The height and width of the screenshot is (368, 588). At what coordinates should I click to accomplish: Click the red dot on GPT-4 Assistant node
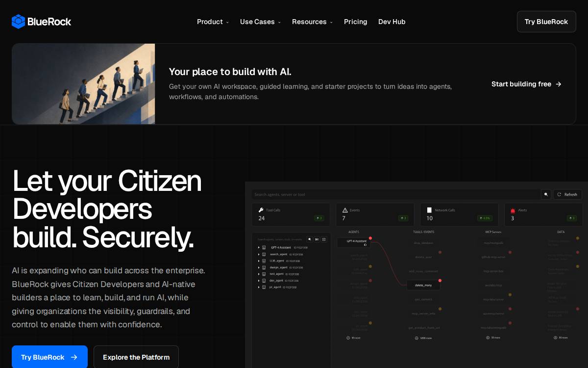click(x=370, y=238)
